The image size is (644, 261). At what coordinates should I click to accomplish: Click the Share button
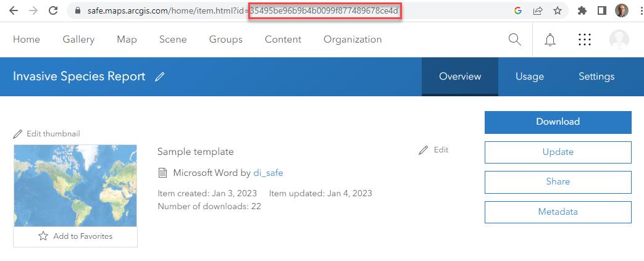(558, 182)
